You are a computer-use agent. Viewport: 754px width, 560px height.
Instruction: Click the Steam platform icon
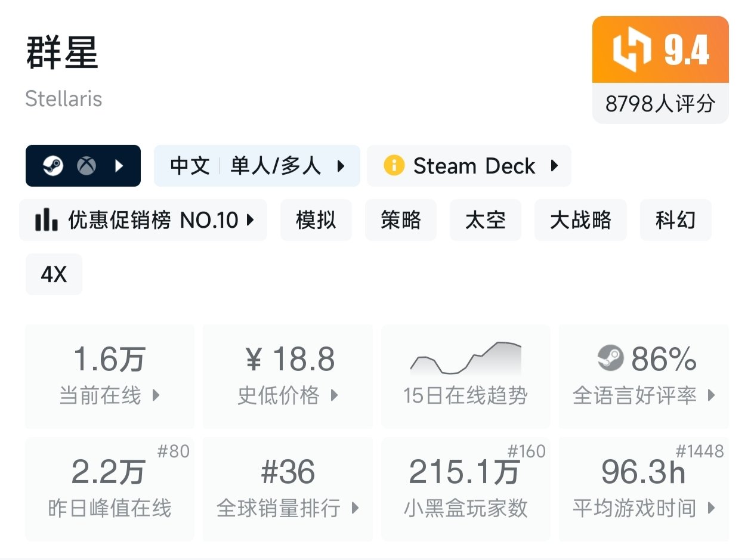53,166
